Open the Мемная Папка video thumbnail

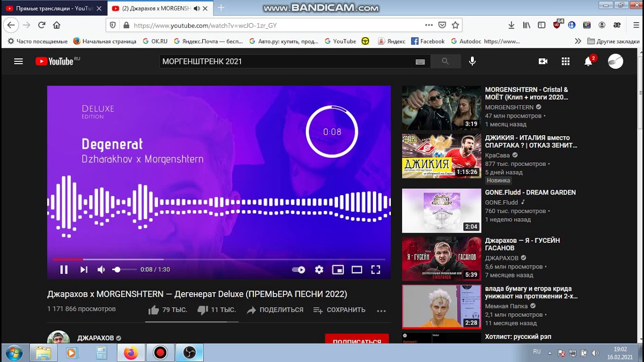(x=442, y=307)
